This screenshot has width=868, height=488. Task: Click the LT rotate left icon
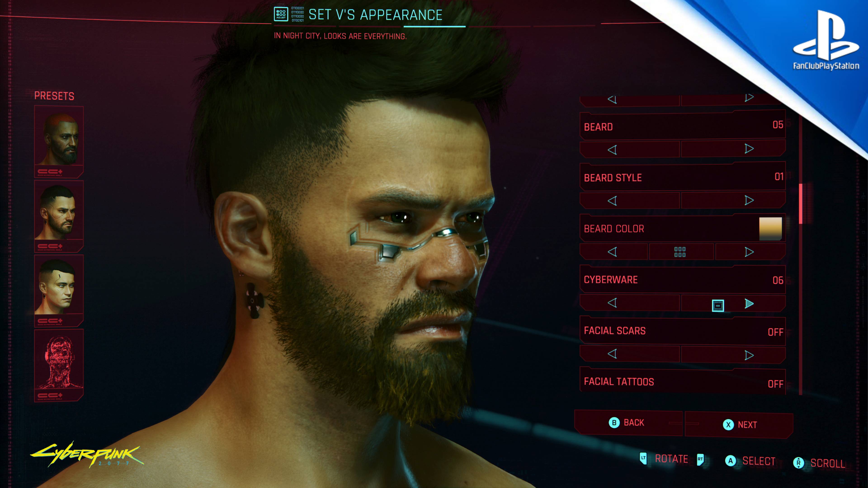point(643,458)
